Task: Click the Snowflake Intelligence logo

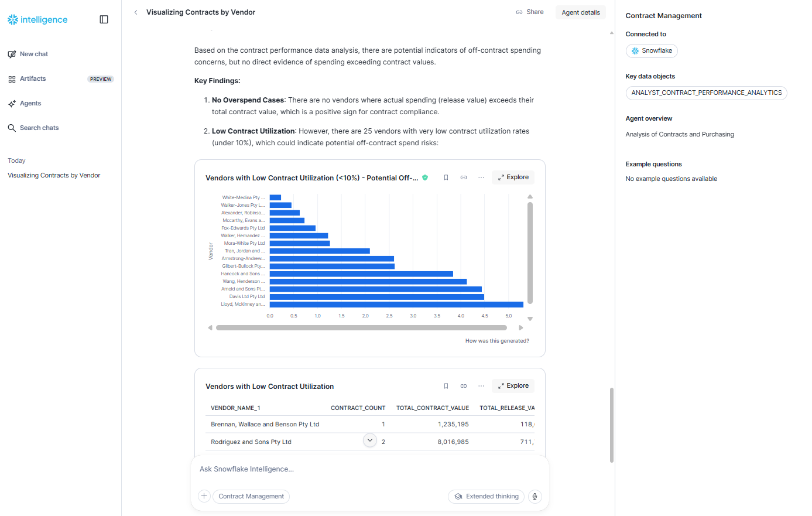Action: point(36,19)
